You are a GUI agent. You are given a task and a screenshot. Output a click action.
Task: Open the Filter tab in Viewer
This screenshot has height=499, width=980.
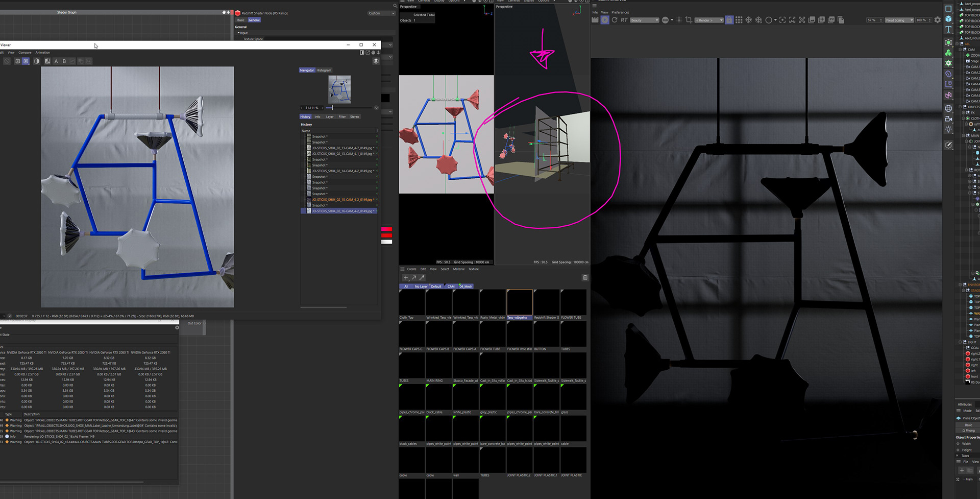342,117
